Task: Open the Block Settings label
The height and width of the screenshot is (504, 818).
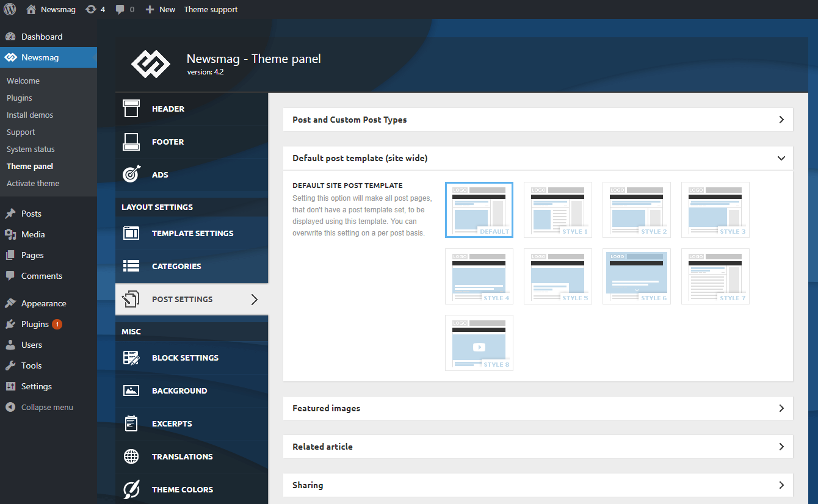Action: [x=185, y=358]
